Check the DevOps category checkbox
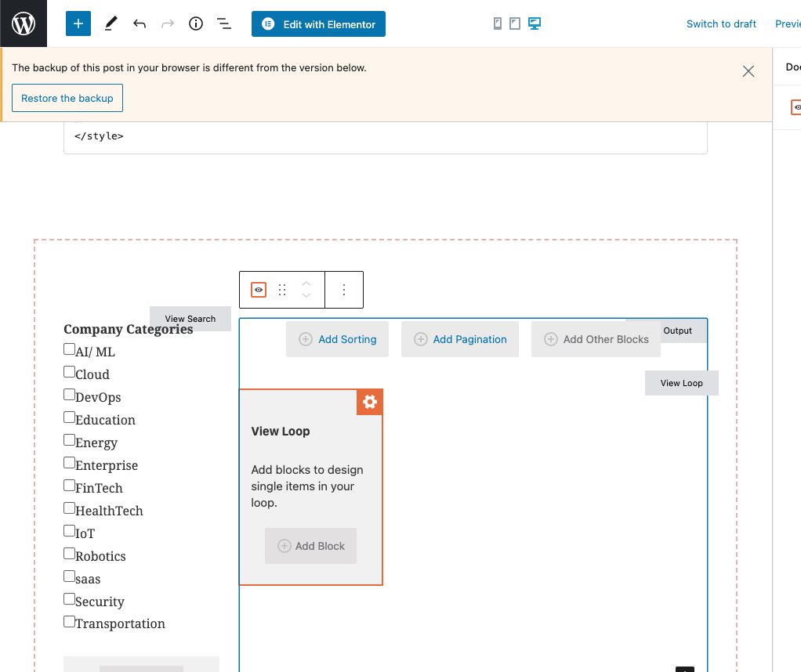The height and width of the screenshot is (672, 801). pos(70,394)
